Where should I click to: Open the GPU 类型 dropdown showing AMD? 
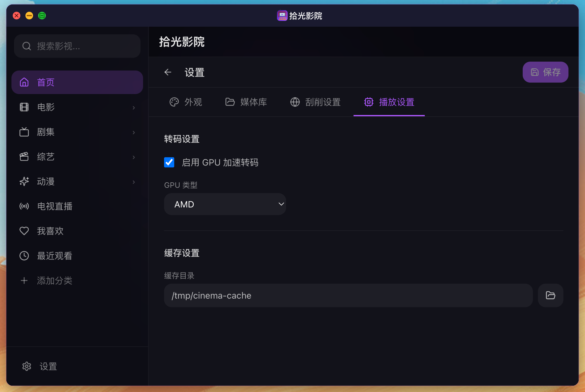point(225,204)
